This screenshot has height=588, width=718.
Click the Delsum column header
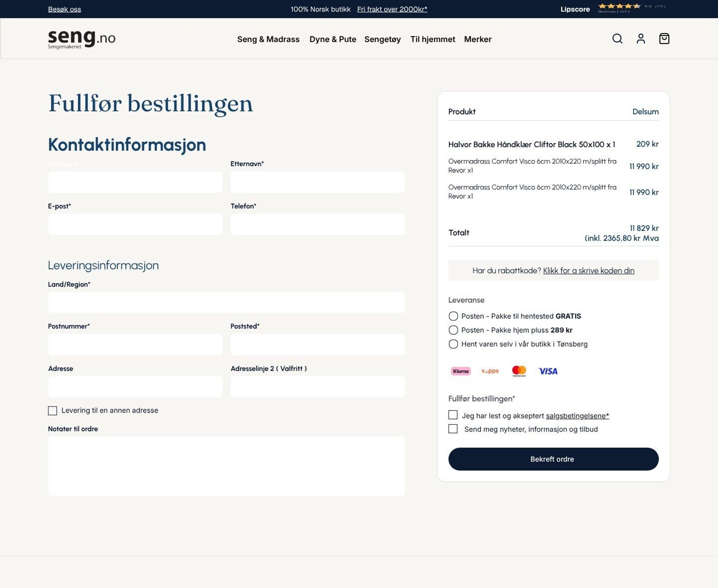[x=645, y=112]
